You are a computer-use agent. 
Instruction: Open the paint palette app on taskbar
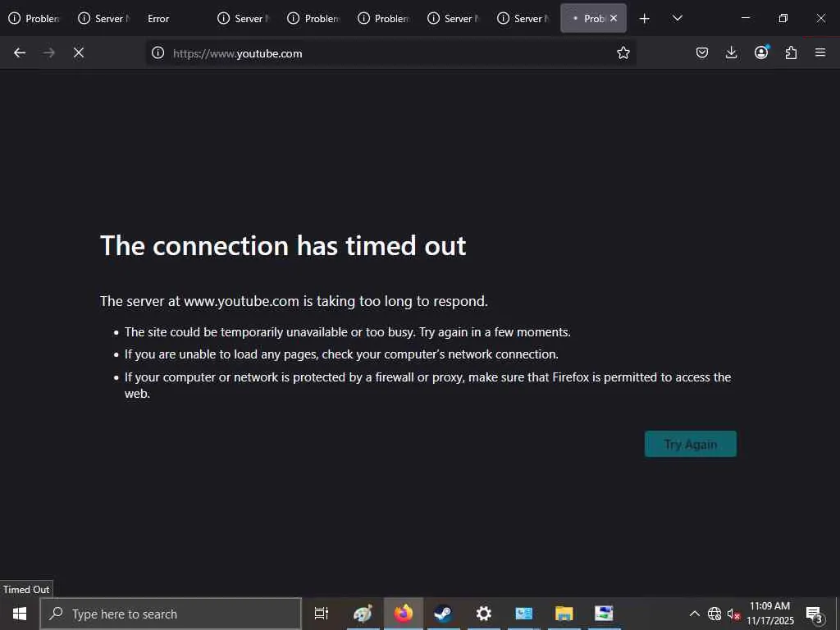[363, 614]
